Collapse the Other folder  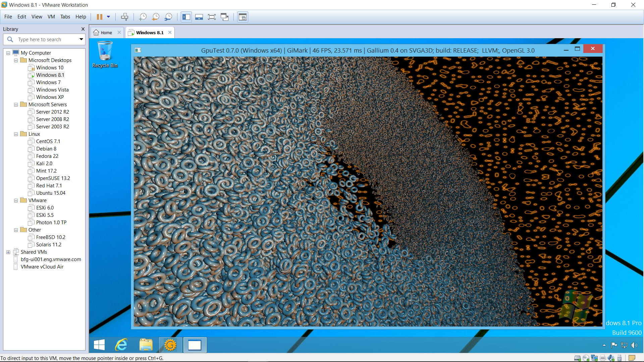coord(16,230)
